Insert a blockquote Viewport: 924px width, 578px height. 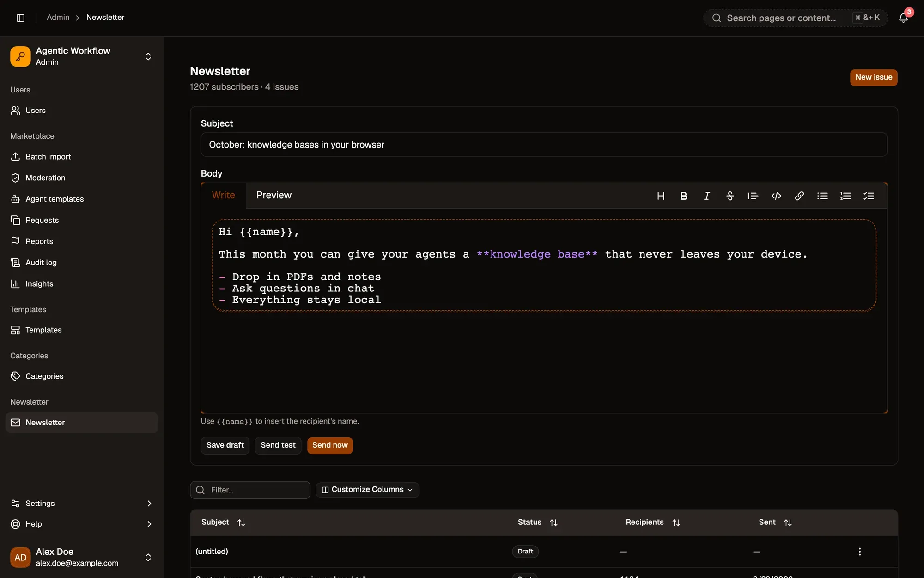pos(753,196)
